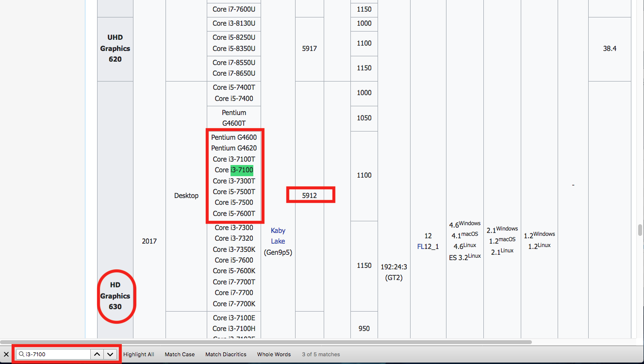Click Core i3-7300 text
This screenshot has width=644, height=364.
234,228
